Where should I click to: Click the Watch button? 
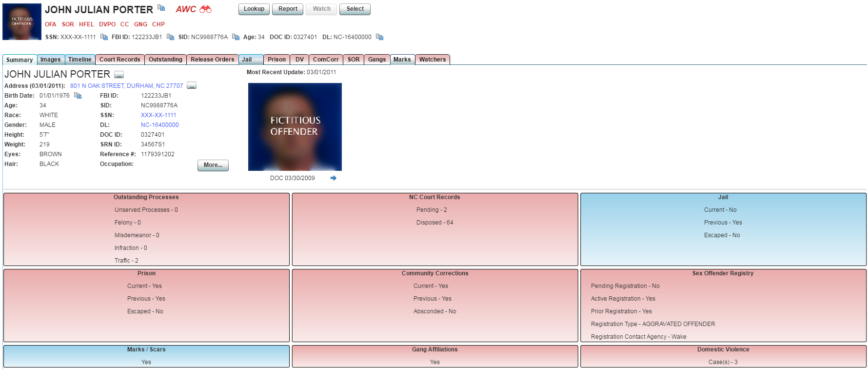click(x=321, y=9)
